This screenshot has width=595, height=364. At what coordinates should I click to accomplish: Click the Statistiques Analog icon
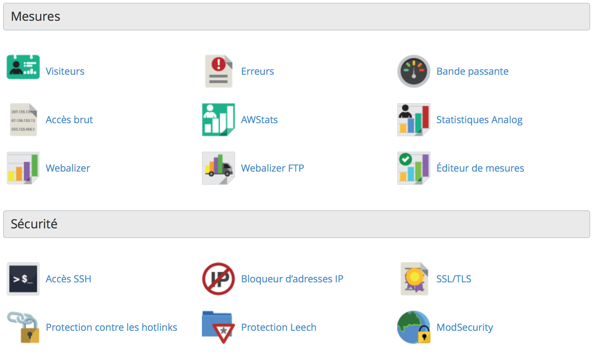pyautogui.click(x=414, y=119)
